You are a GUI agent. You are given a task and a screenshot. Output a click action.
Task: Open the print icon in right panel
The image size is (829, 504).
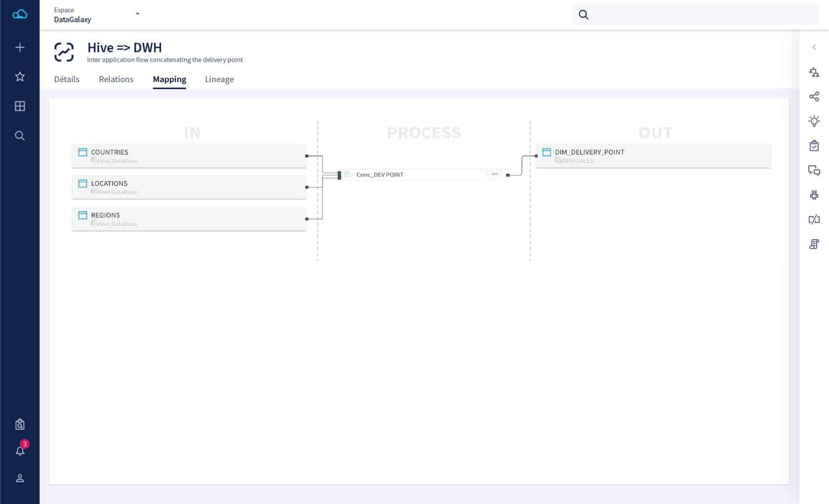(x=814, y=195)
